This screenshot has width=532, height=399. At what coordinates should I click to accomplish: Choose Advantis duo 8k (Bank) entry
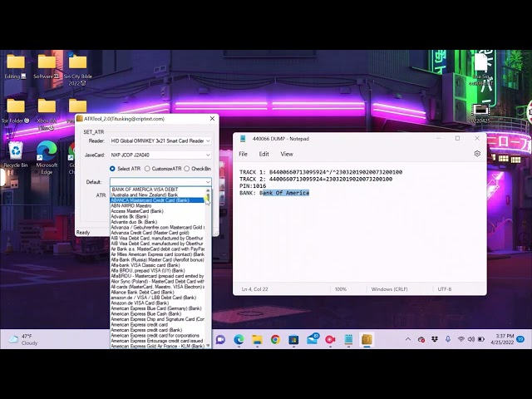pos(158,222)
